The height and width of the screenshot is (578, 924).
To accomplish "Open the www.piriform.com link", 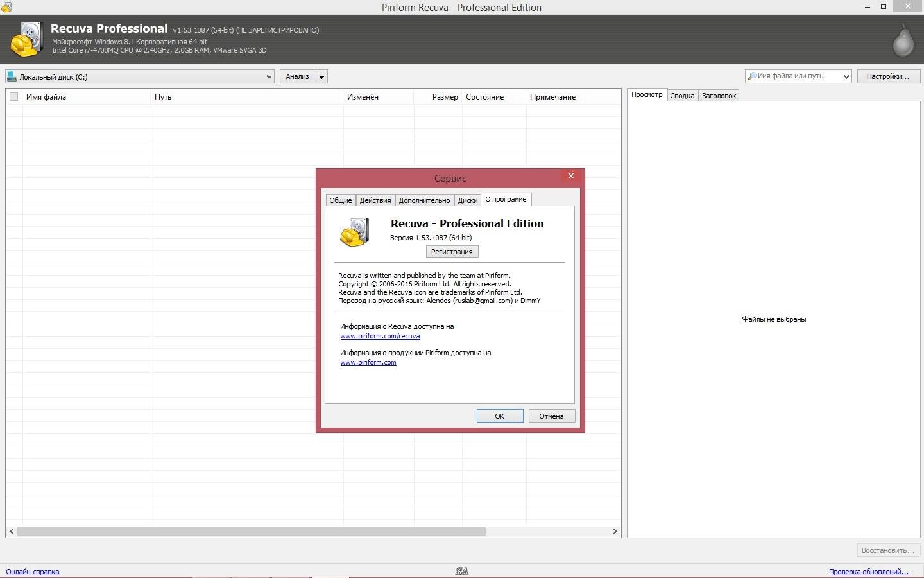I will (368, 362).
